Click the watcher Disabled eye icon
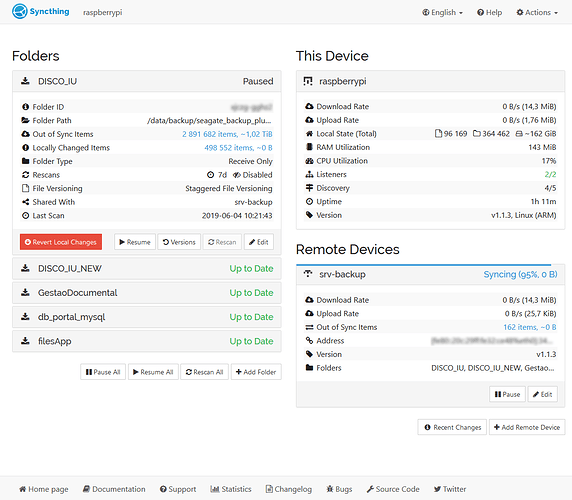This screenshot has width=572, height=500. click(237, 175)
